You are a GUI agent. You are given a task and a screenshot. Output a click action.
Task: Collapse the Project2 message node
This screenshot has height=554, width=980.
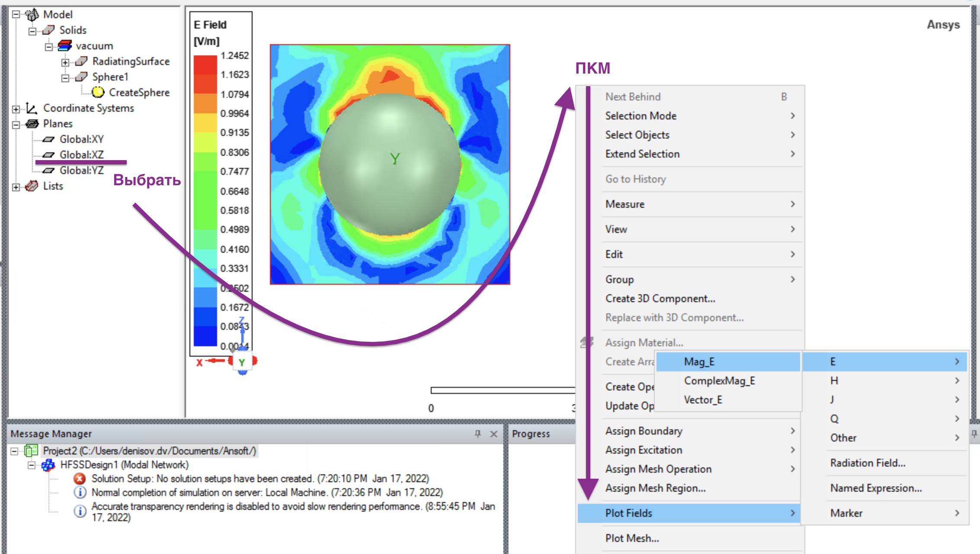point(14,451)
